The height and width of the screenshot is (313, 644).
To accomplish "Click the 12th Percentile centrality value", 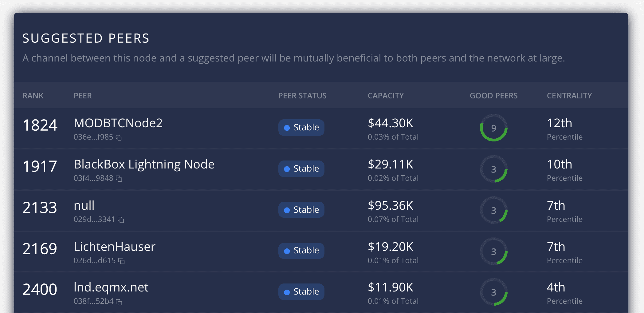I will pos(560,123).
